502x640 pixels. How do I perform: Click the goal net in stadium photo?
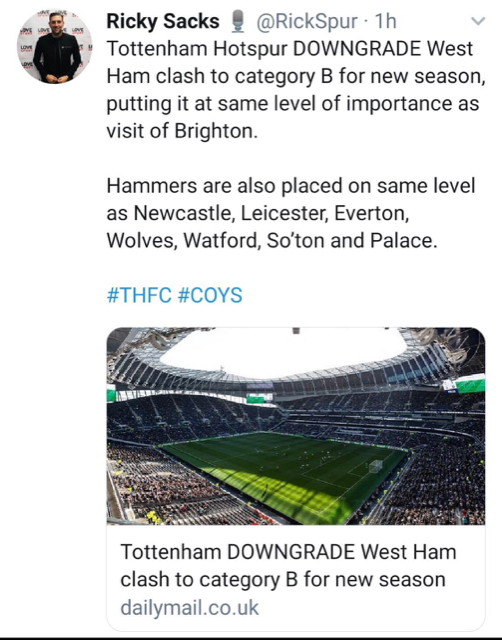pos(375,467)
